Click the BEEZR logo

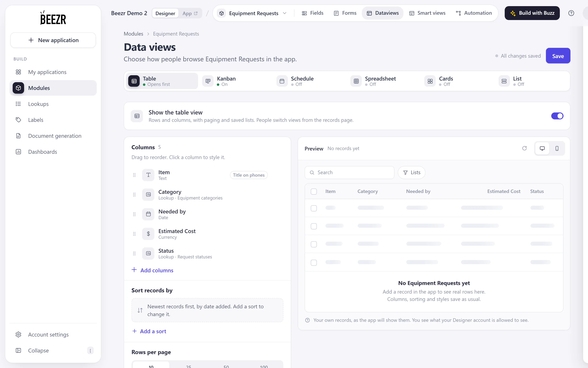pyautogui.click(x=53, y=18)
